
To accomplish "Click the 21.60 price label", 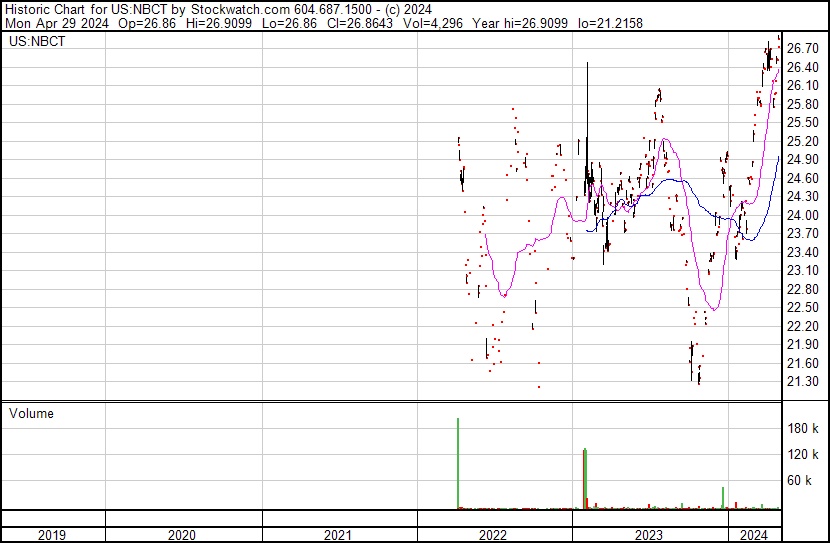I will pyautogui.click(x=803, y=363).
